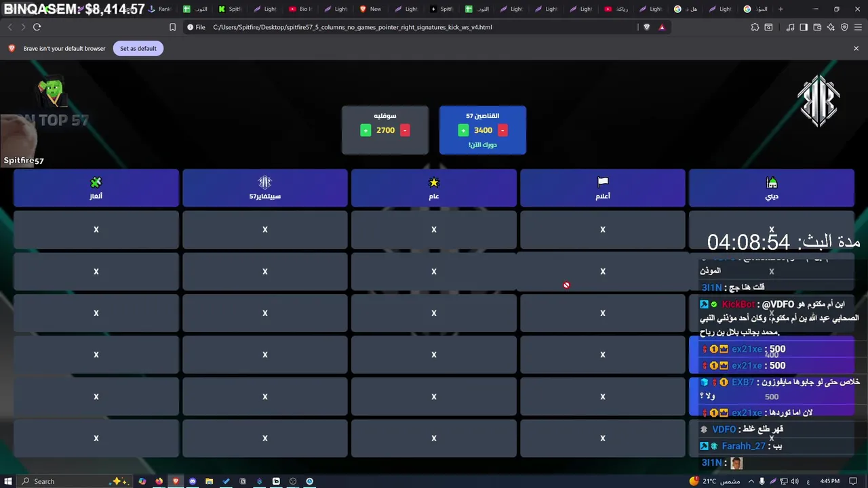Add points with سوفليه team's green plus
Viewport: 868px width, 488px height.
[366, 130]
